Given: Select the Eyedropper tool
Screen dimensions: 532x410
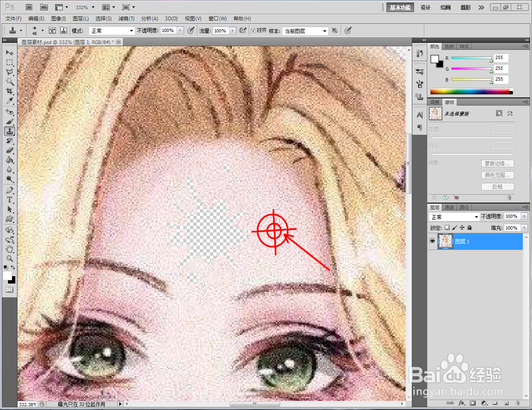Looking at the screenshot, I should 10,101.
